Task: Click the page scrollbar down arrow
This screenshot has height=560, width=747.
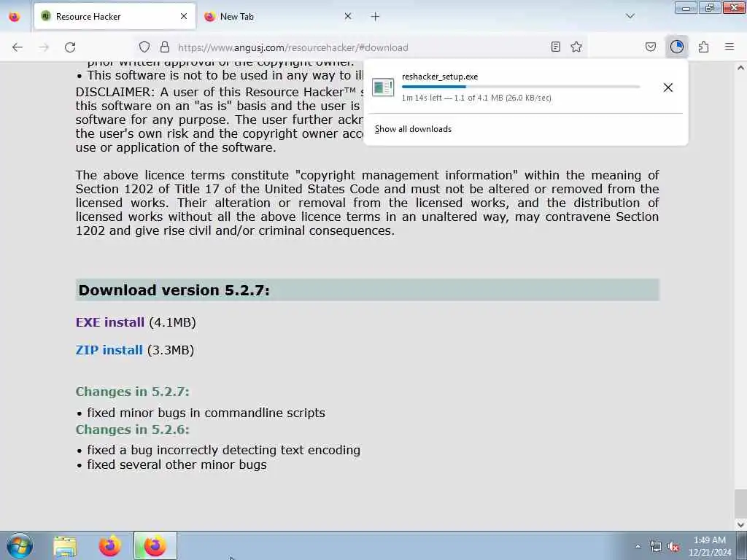Action: pos(740,525)
